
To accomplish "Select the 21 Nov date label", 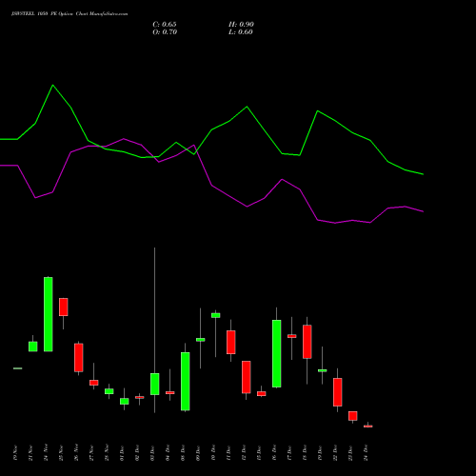I will (30, 453).
